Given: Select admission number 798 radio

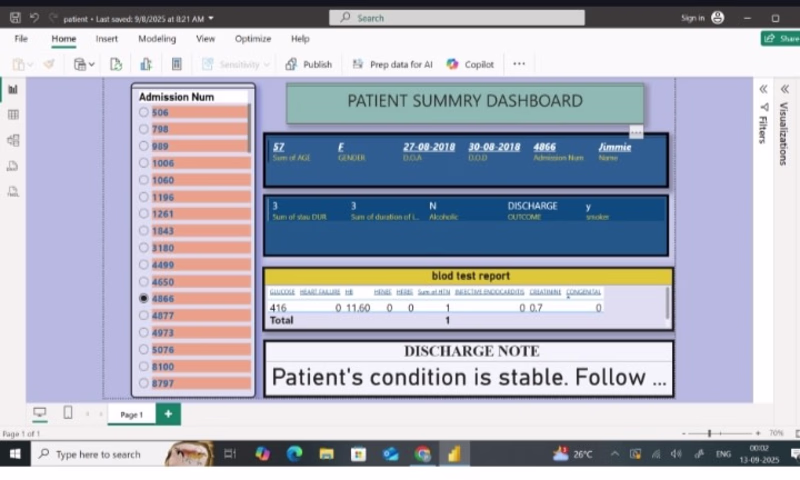Looking at the screenshot, I should [x=144, y=129].
